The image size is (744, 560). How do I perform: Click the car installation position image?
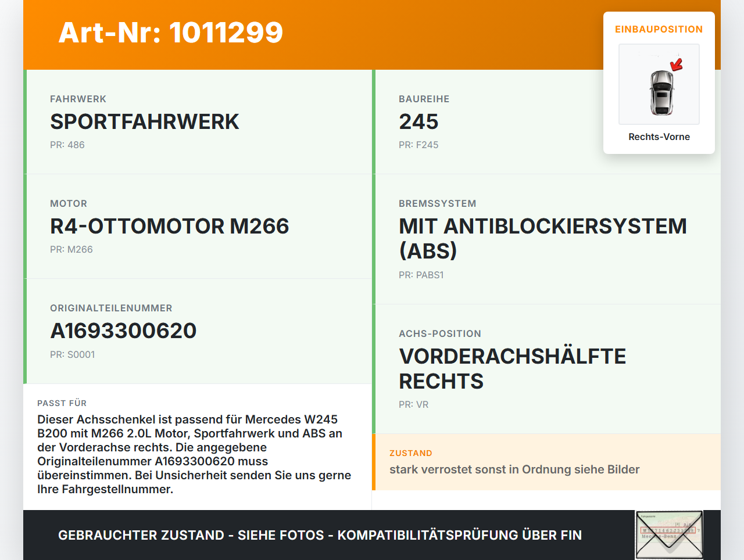tap(659, 84)
